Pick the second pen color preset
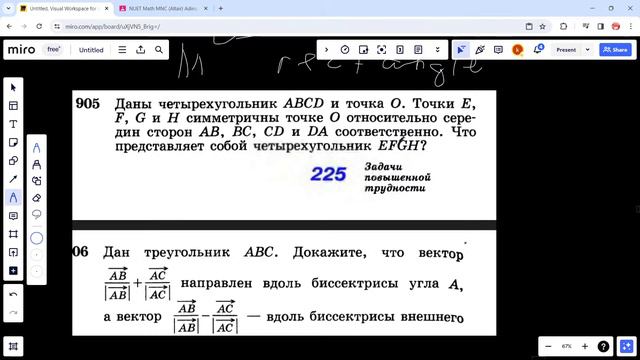 [36, 255]
